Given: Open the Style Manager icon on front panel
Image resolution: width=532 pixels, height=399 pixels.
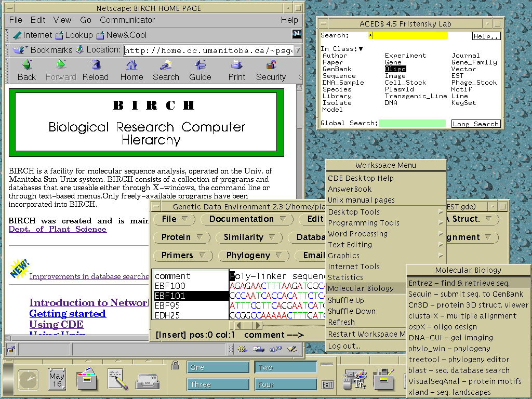Looking at the screenshot, I should (354, 379).
